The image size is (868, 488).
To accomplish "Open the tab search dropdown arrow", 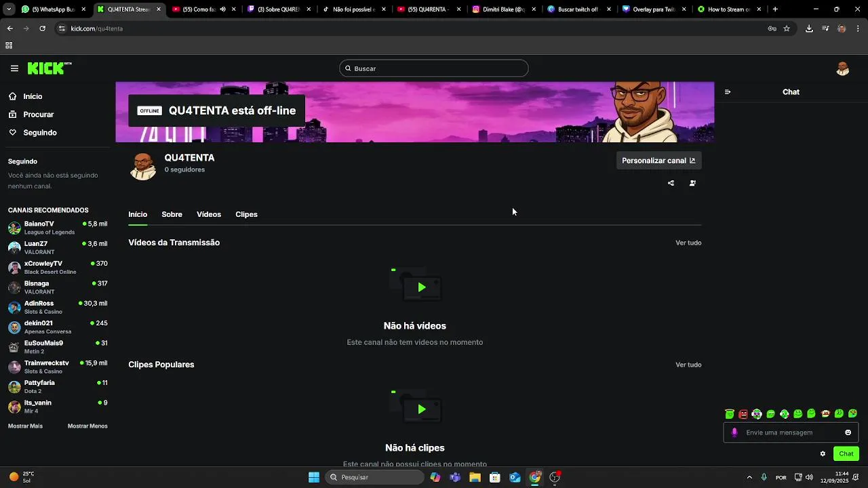I will pyautogui.click(x=9, y=9).
